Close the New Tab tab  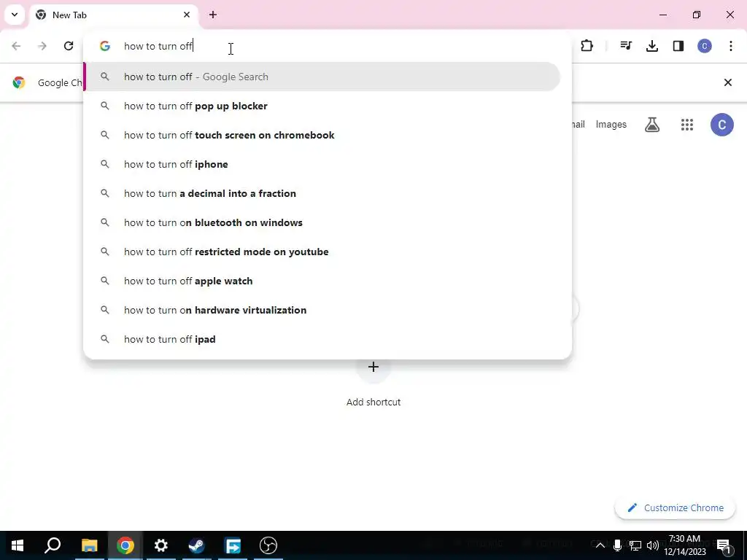[x=187, y=15]
